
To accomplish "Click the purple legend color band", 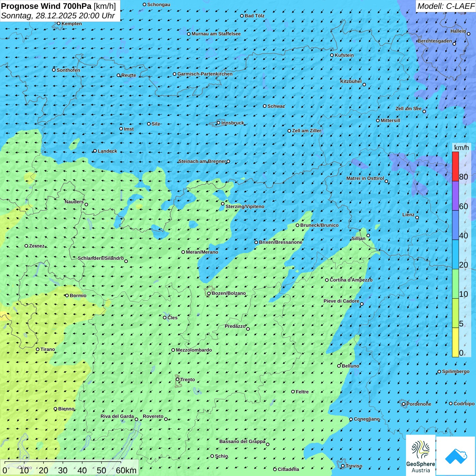I will [455, 196].
